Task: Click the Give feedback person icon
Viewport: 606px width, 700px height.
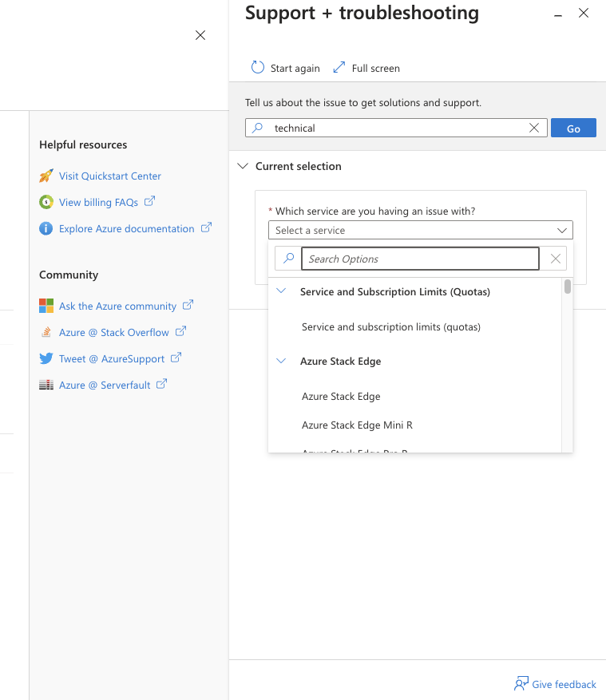Action: point(521,683)
